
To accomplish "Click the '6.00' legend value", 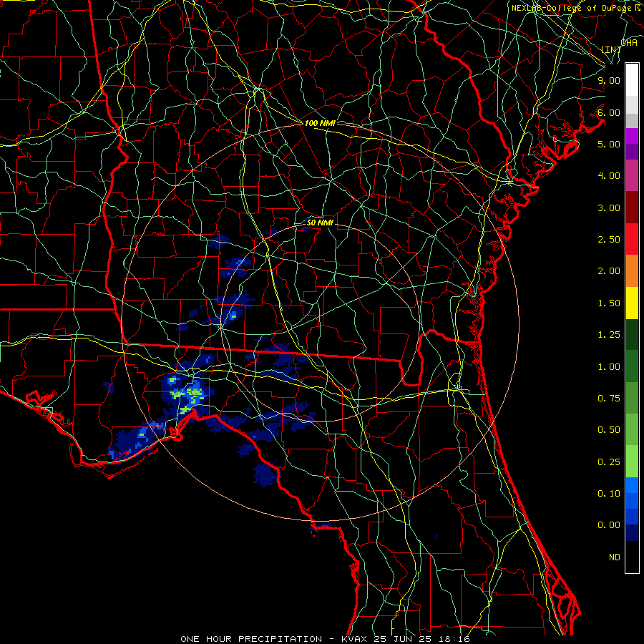I will [609, 112].
